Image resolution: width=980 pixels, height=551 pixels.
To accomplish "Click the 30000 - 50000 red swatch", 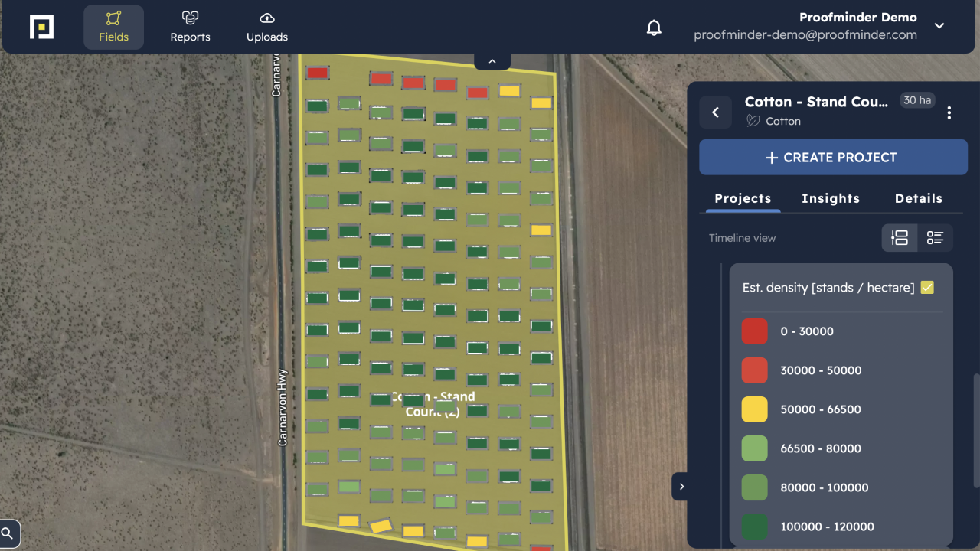I will 755,370.
